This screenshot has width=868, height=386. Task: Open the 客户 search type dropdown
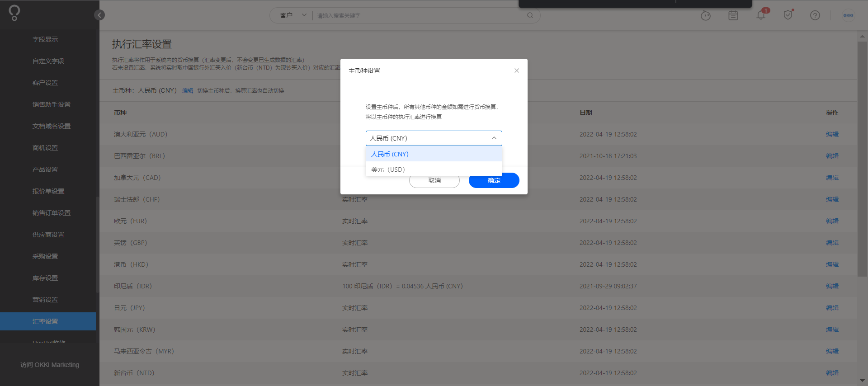293,15
